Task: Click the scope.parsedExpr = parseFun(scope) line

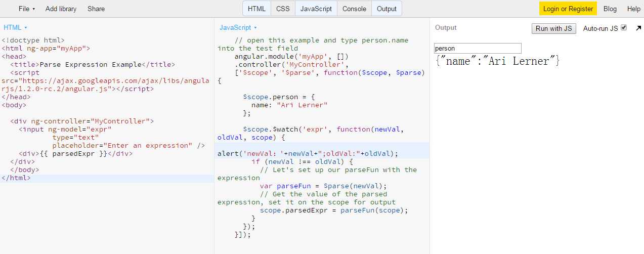Action: [x=334, y=210]
